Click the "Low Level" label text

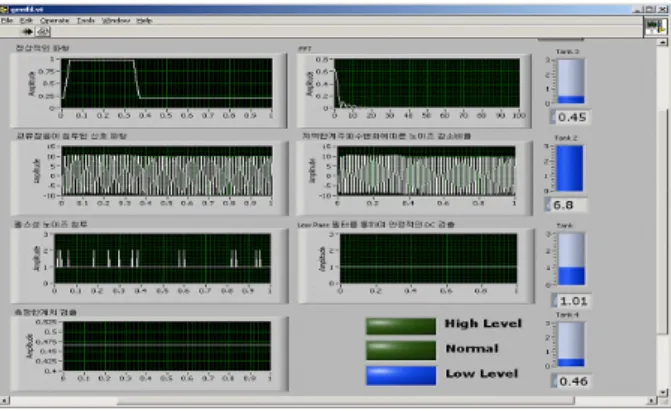click(482, 374)
